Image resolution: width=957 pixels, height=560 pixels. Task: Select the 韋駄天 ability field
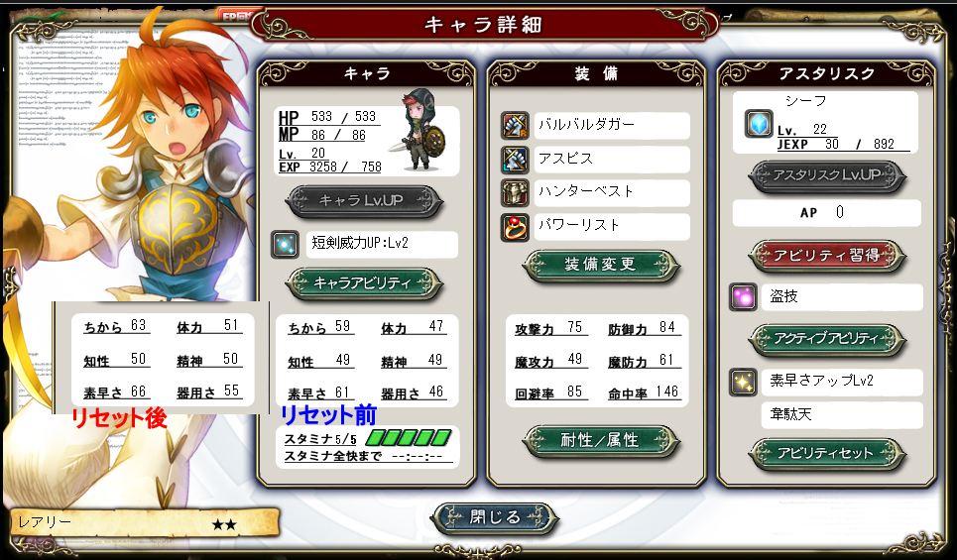point(842,415)
